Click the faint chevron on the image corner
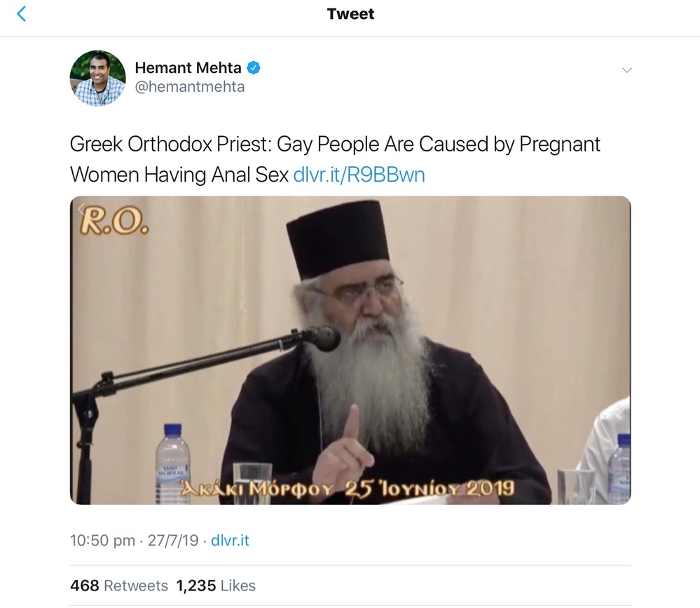 pos(82,208)
